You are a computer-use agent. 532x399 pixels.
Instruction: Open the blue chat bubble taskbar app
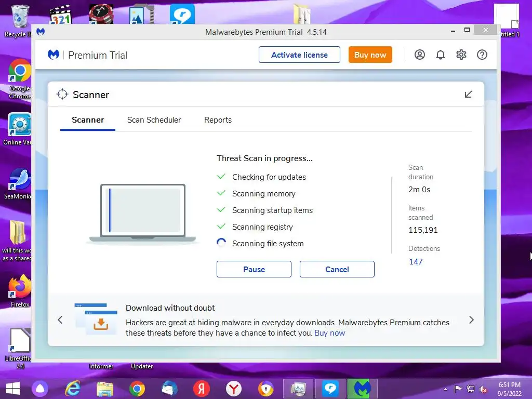pos(330,389)
